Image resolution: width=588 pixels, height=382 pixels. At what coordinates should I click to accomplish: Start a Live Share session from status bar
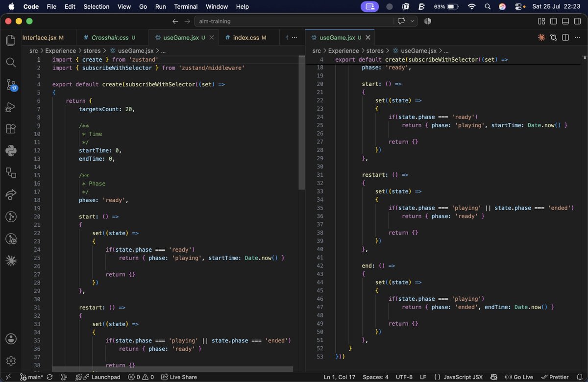pos(179,377)
